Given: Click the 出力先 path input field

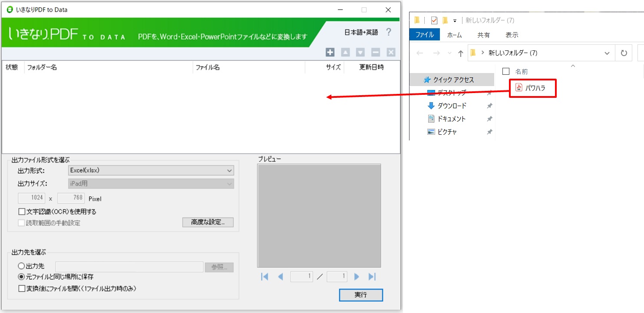Looking at the screenshot, I should (129, 267).
